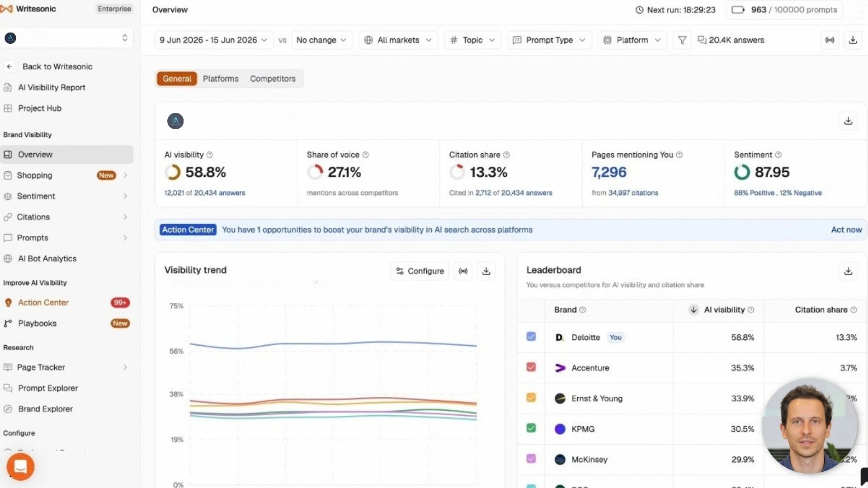Toggle the McKinsey checkbox
868x488 pixels.
click(x=531, y=459)
